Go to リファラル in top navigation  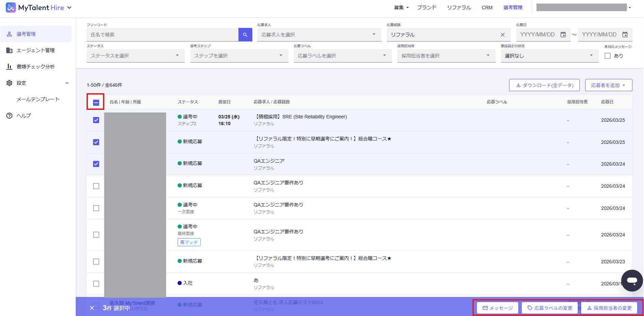tap(459, 7)
